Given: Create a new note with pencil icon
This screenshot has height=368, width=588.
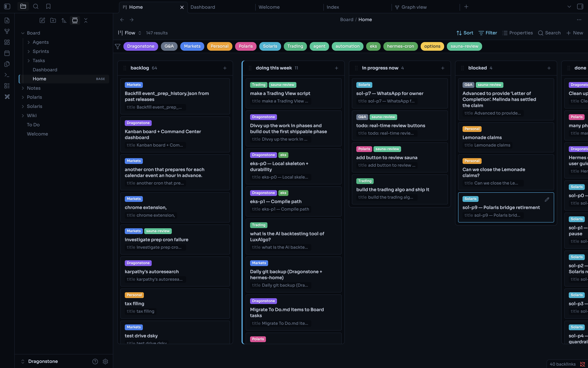Looking at the screenshot, I should coord(42,20).
